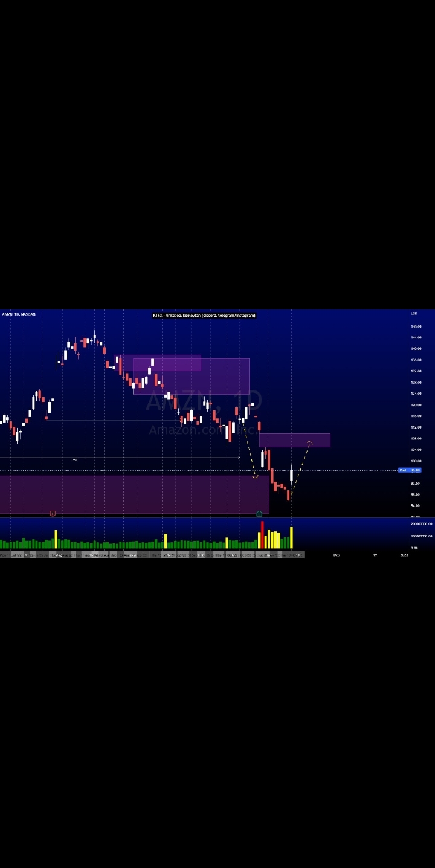Click the 2023 label on the time axis

pyautogui.click(x=404, y=555)
